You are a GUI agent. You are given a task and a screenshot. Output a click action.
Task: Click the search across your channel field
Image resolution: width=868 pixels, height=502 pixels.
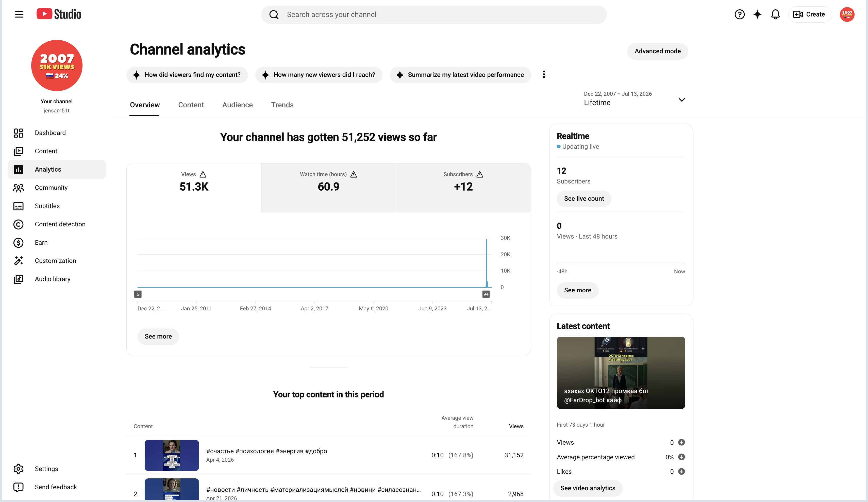[x=434, y=14]
